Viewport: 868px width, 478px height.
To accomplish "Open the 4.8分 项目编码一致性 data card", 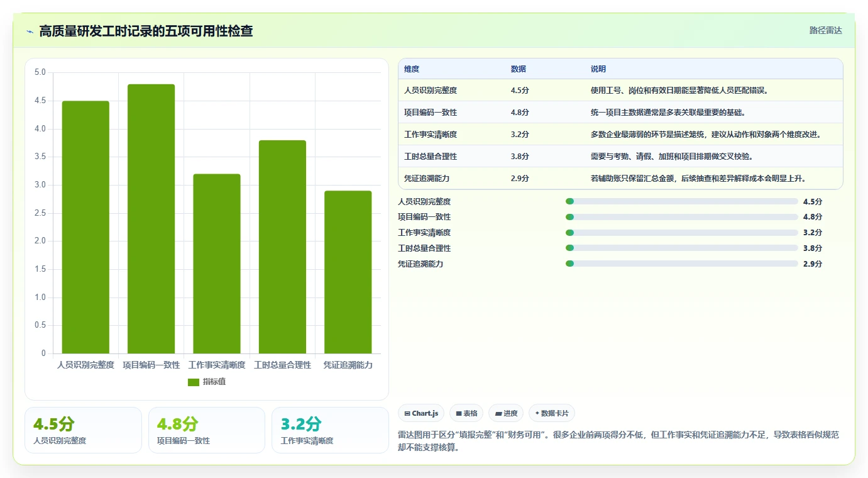I will (x=206, y=430).
